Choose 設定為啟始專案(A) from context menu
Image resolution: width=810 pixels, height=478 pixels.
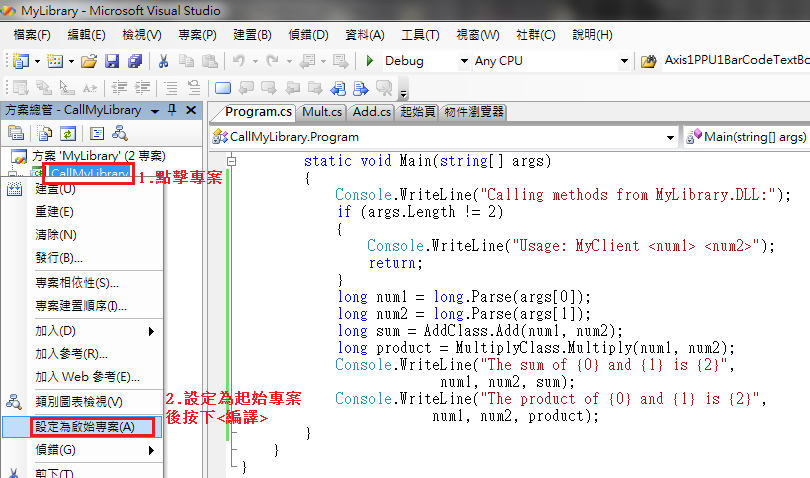(83, 427)
